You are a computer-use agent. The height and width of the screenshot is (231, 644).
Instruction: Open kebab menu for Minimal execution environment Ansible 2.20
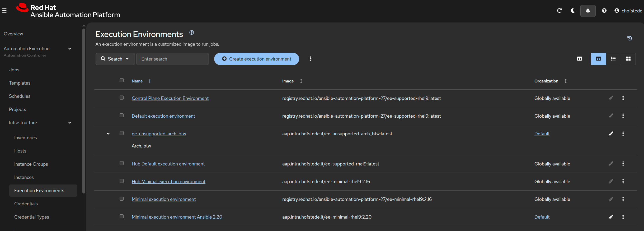[623, 217]
